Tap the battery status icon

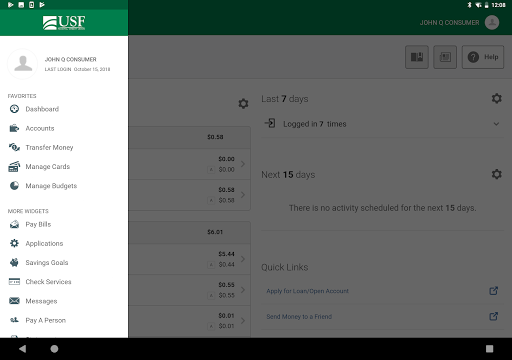(x=487, y=5)
